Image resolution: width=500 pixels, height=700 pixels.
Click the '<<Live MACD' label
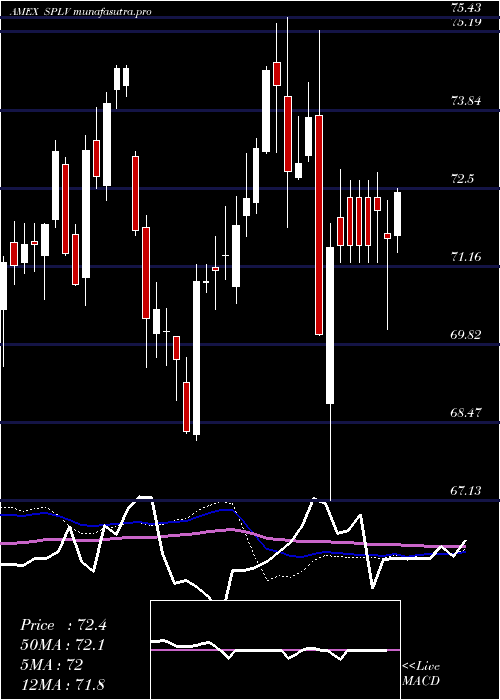(421, 674)
